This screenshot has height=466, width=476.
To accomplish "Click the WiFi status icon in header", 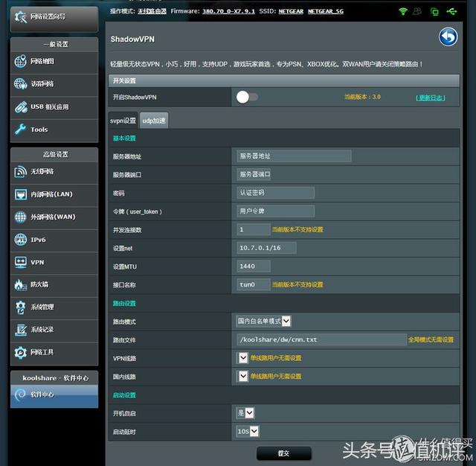I will point(403,12).
